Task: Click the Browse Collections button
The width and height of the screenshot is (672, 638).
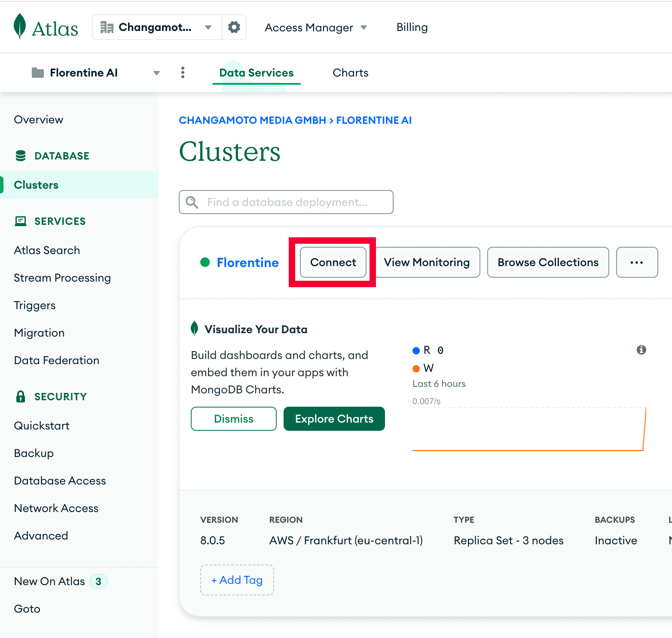Action: [548, 262]
